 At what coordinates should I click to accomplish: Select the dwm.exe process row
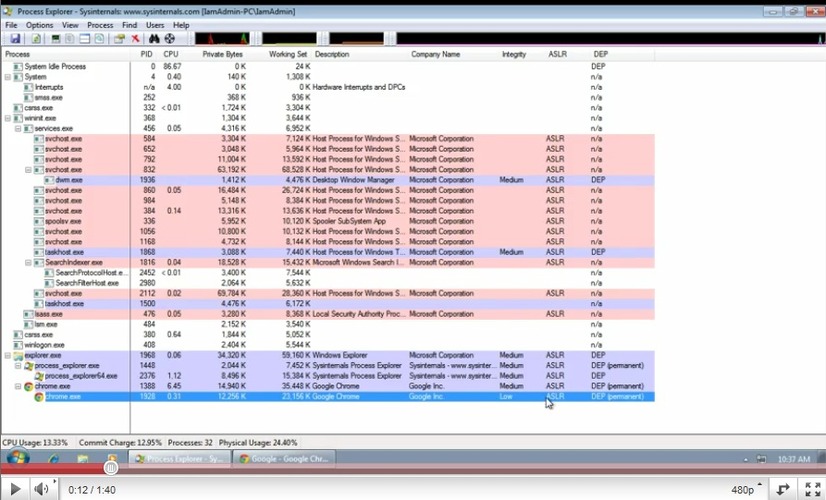[x=328, y=180]
